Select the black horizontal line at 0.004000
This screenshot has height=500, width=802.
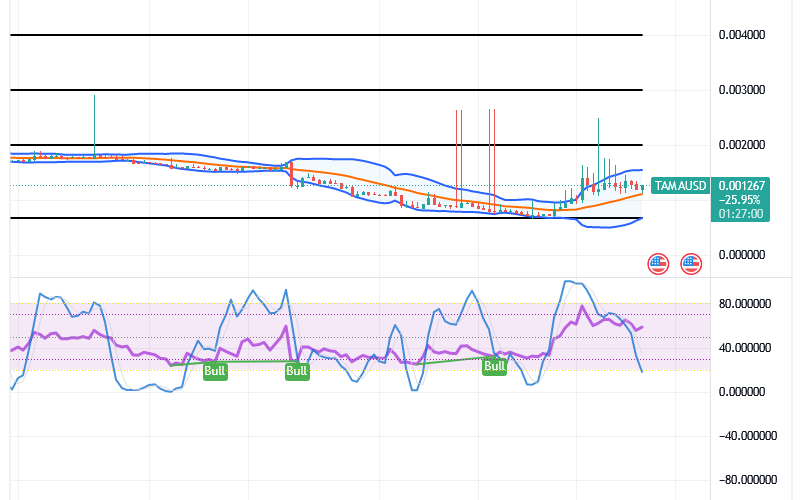(326, 35)
